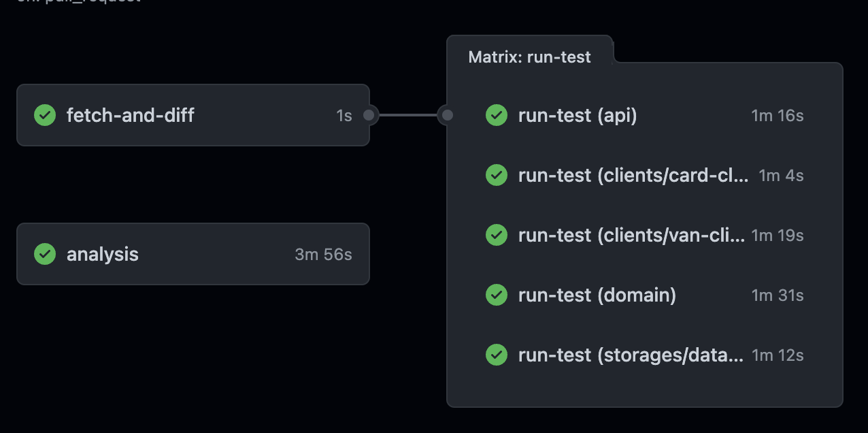Select the Matrix: run-test tab label
Image resolution: width=868 pixels, height=433 pixels.
click(x=530, y=57)
